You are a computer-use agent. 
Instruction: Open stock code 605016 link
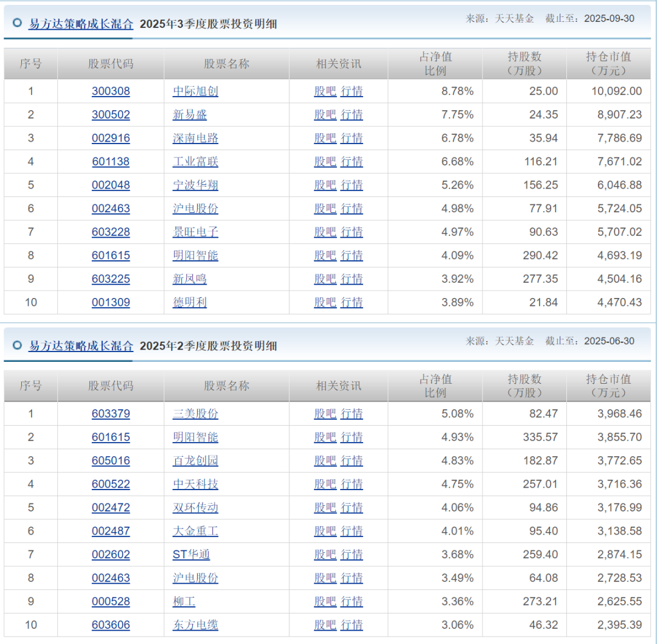tap(111, 460)
